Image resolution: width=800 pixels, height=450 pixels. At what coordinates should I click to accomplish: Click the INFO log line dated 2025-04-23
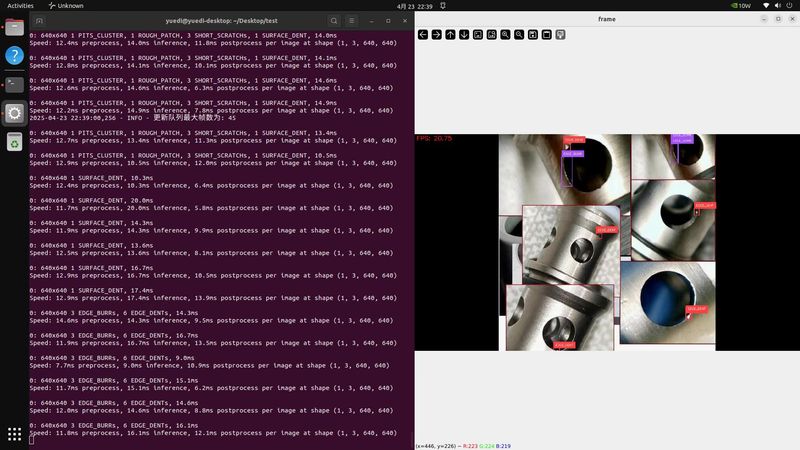coord(133,118)
